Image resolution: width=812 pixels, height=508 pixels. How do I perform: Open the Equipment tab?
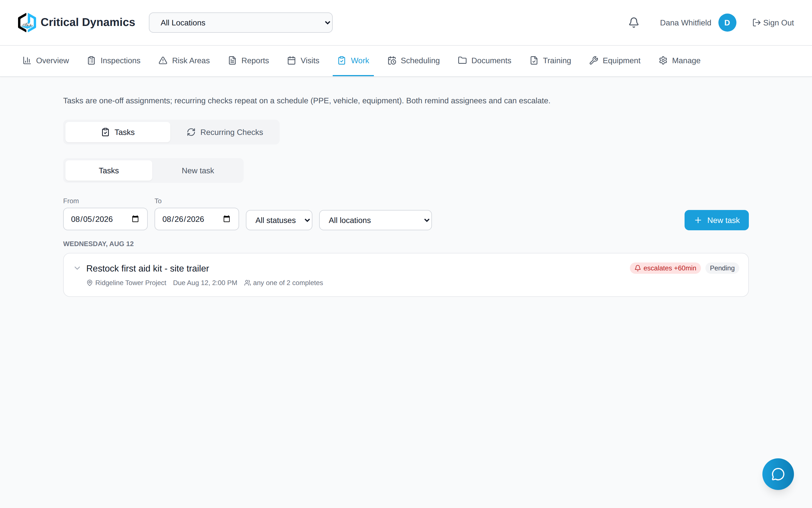coord(615,60)
